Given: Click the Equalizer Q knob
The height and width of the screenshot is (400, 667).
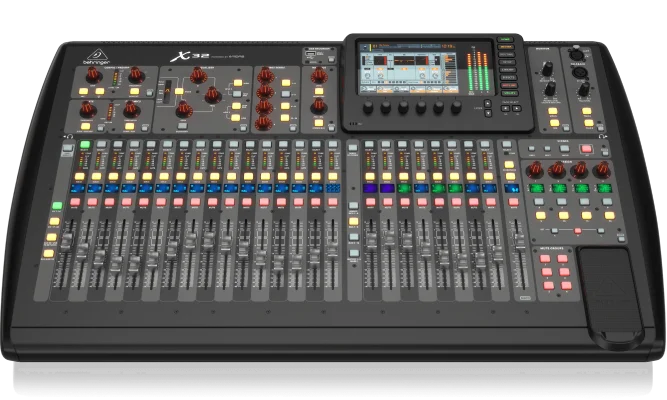Looking at the screenshot, I should [198, 76].
